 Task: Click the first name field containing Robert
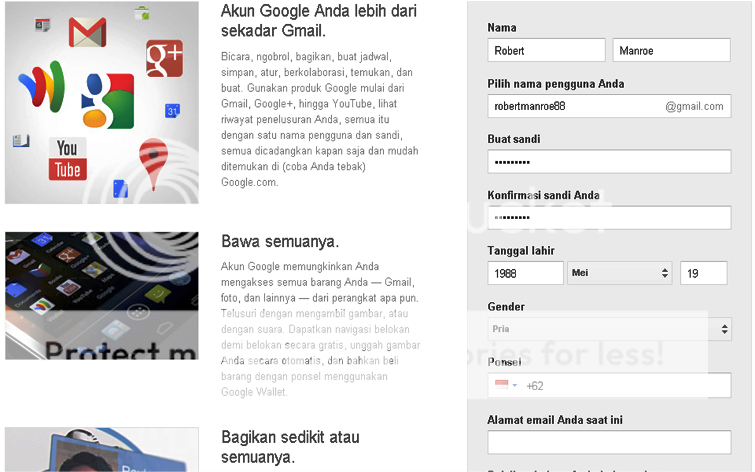(x=547, y=50)
